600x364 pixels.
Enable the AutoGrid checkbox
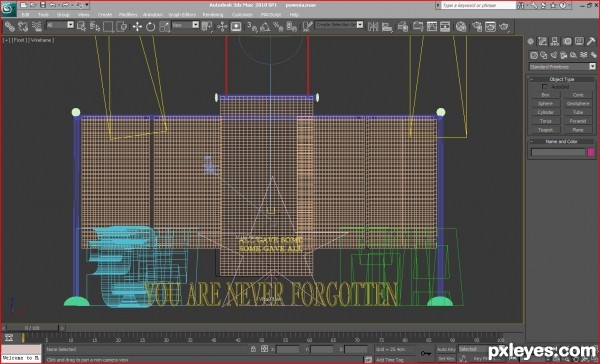point(545,87)
